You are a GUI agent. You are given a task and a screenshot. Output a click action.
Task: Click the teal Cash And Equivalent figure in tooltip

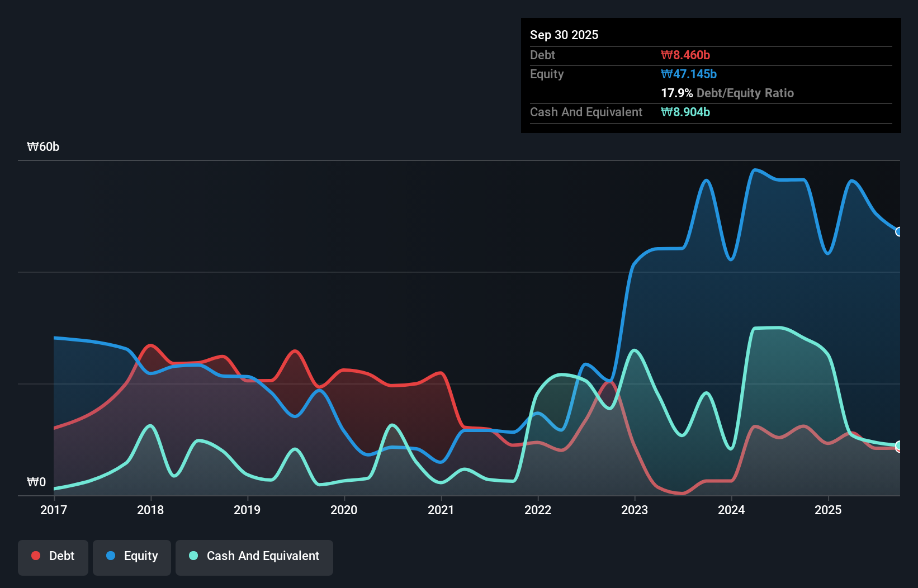click(687, 112)
